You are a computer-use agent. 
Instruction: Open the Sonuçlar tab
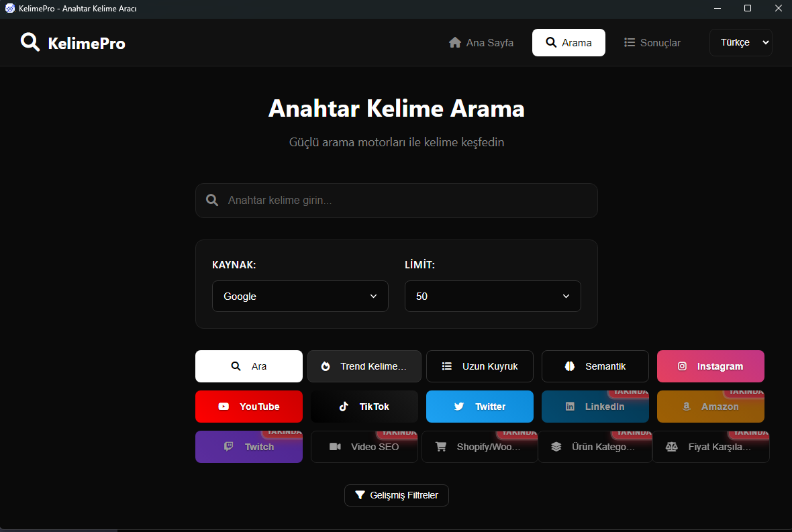(652, 43)
